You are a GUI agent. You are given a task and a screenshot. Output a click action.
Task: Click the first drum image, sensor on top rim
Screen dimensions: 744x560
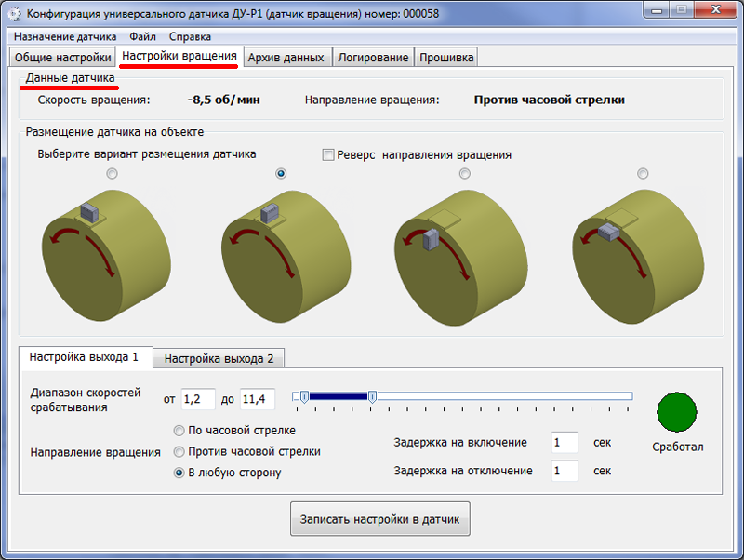tap(106, 255)
